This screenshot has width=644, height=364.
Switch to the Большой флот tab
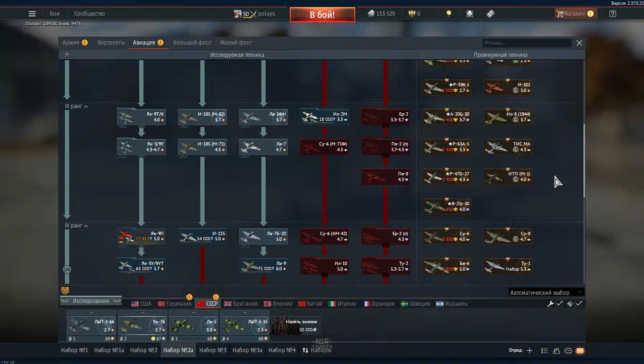(192, 43)
